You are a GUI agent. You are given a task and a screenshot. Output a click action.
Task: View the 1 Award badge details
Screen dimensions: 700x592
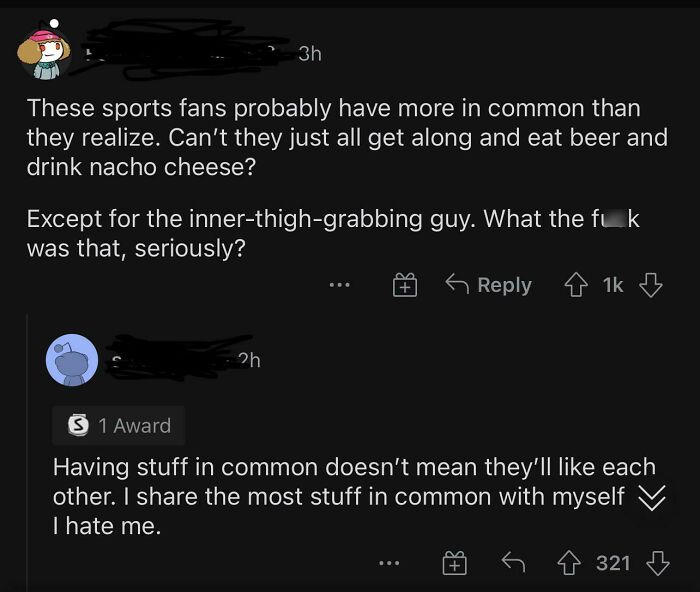click(x=119, y=425)
